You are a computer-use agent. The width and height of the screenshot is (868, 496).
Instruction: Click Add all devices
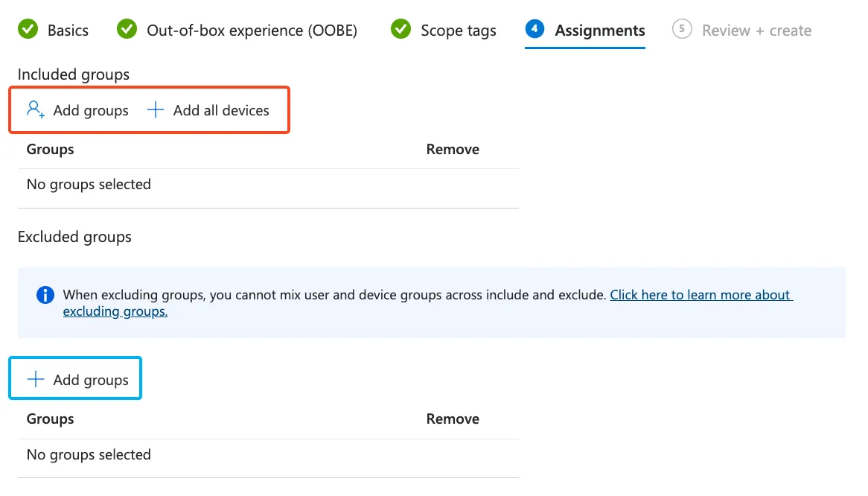click(x=208, y=110)
